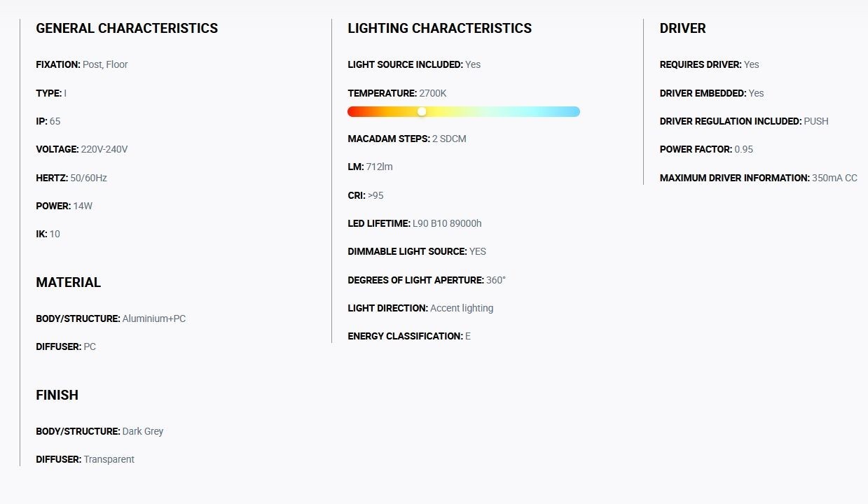Click the blue end of temperature bar
This screenshot has width=868, height=504.
(x=574, y=111)
